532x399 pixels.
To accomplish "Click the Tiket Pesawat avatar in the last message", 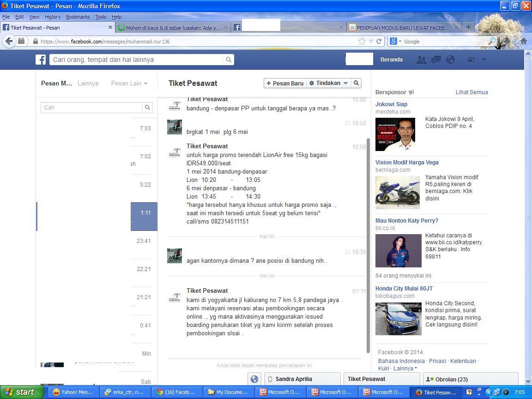I will [x=175, y=297].
